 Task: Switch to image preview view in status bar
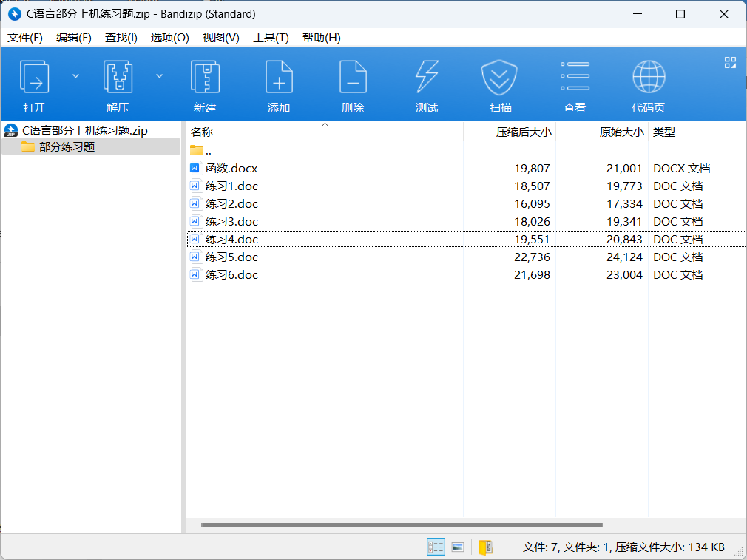458,547
